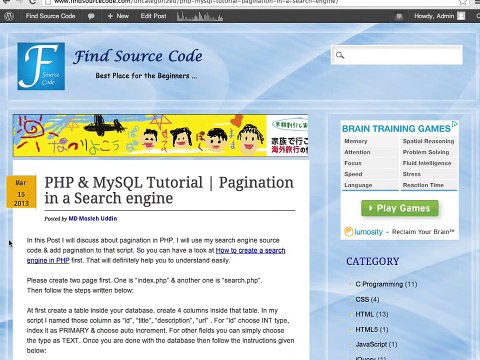Choose Spatial Reasoning in the ad
Image resolution: width=480 pixels, height=360 pixels.
428,141
